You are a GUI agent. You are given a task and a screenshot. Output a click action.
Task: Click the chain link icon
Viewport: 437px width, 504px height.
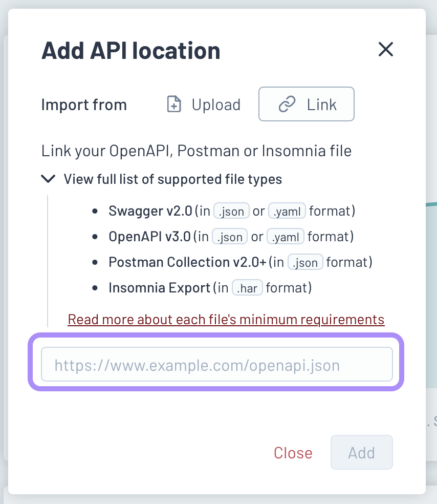click(287, 104)
